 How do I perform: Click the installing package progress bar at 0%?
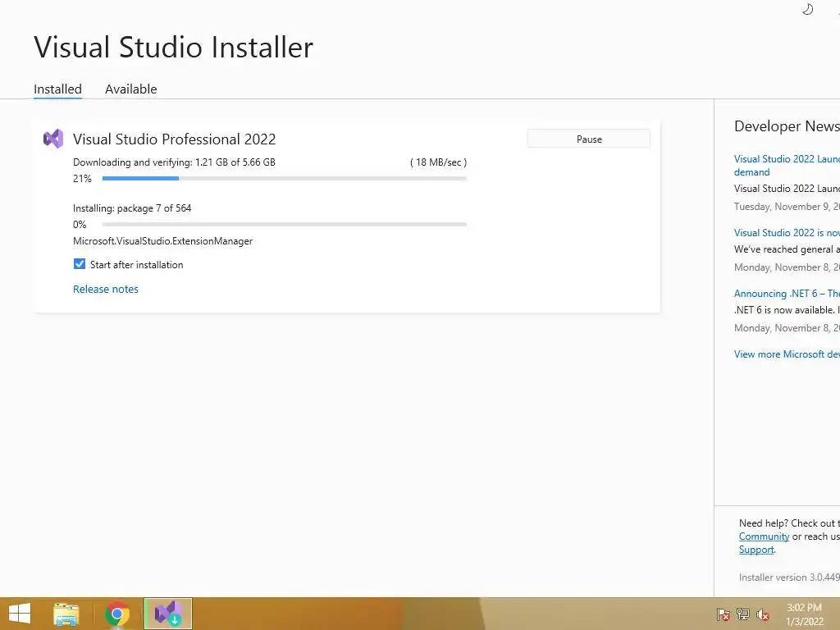pos(285,225)
